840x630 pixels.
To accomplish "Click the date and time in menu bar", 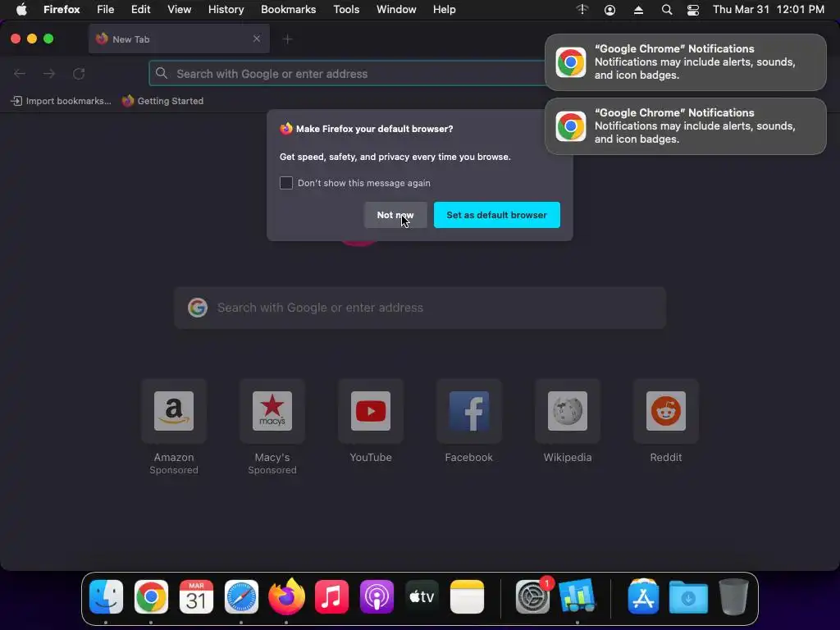I will coord(768,10).
